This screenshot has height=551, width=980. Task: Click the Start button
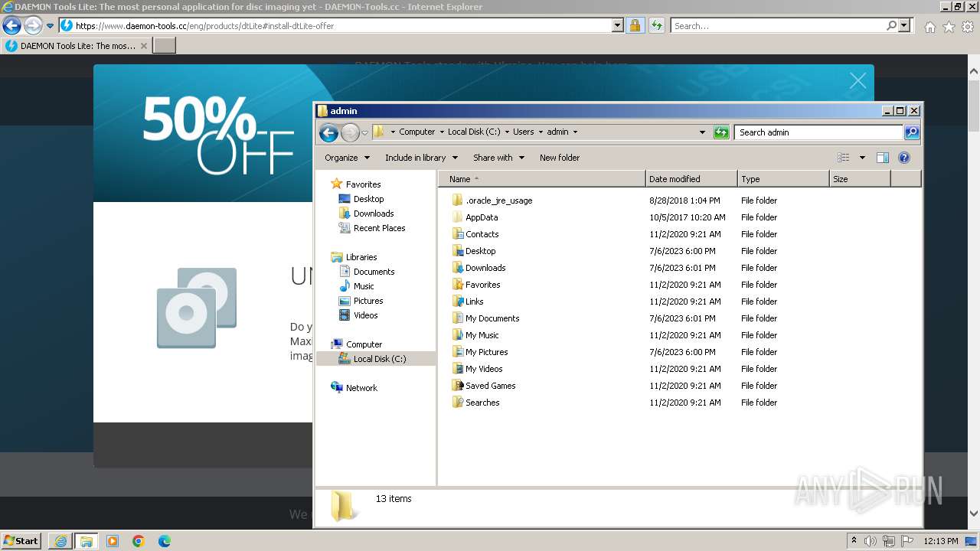point(21,541)
